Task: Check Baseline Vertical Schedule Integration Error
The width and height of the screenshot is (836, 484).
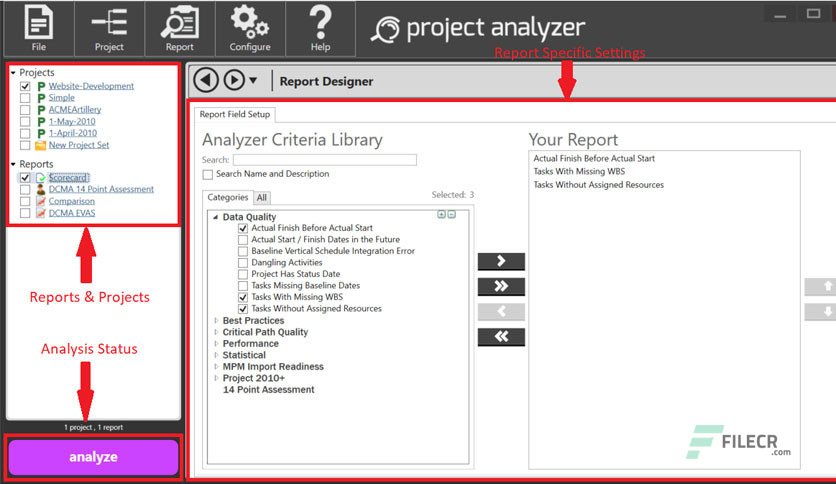Action: coord(243,251)
